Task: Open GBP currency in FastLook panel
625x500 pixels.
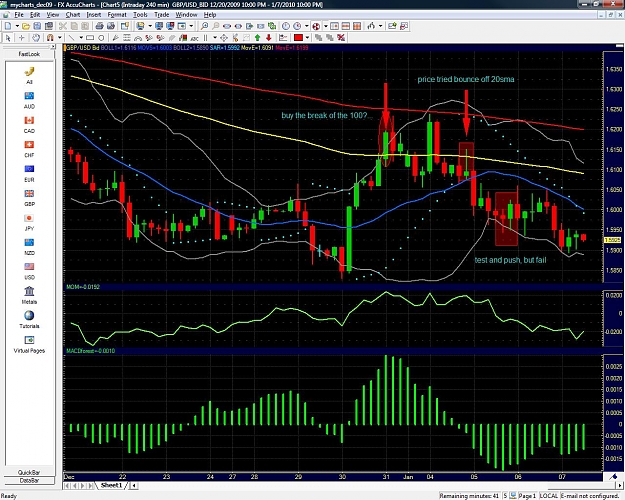Action: tap(29, 198)
